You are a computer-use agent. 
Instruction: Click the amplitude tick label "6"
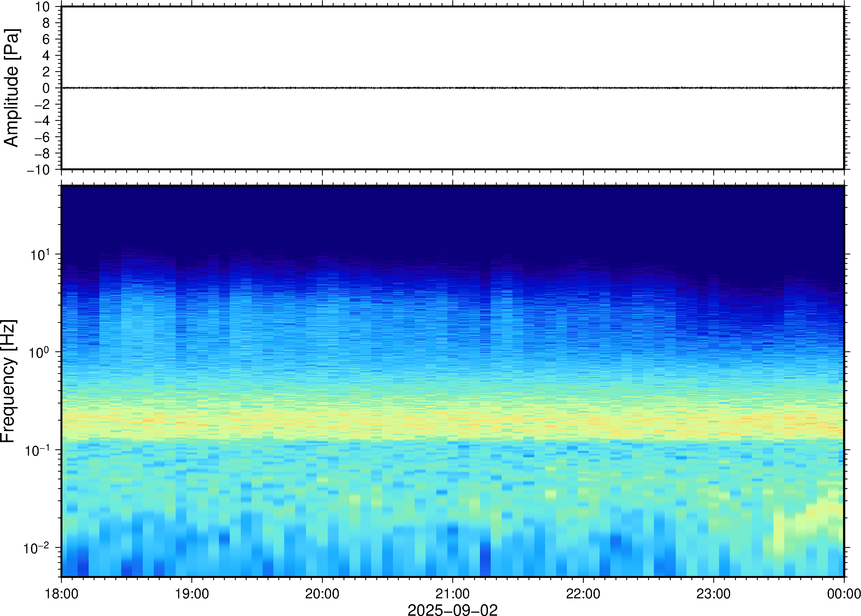click(x=46, y=39)
